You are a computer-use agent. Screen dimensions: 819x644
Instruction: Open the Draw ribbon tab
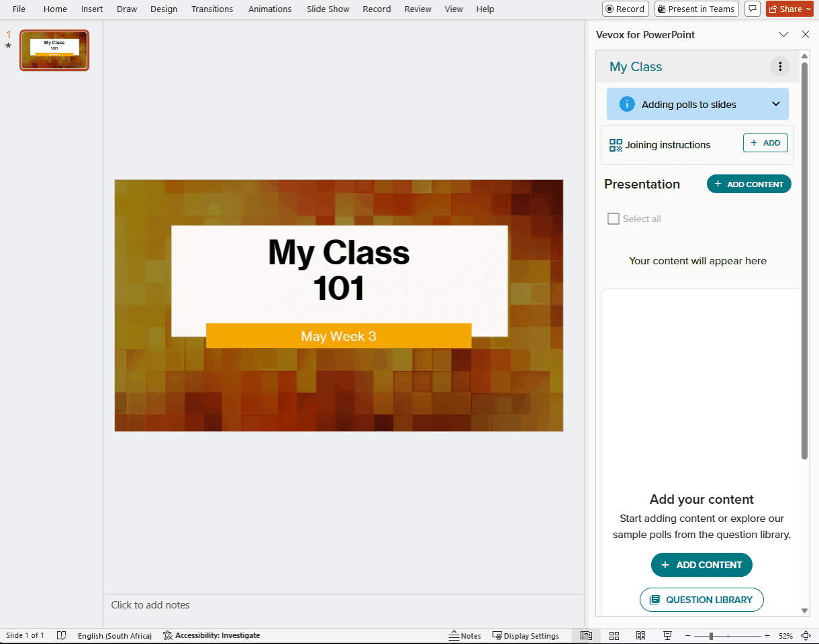click(127, 9)
